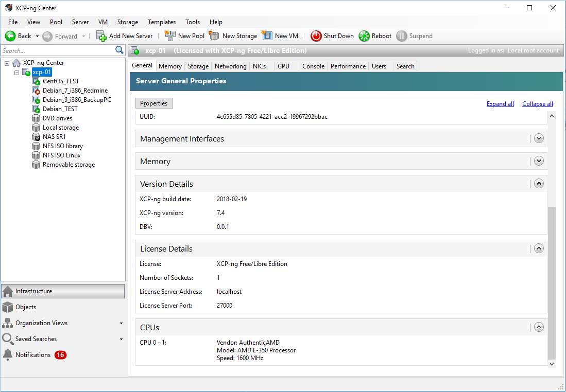
Task: Click the Collapse all link
Action: coord(538,104)
